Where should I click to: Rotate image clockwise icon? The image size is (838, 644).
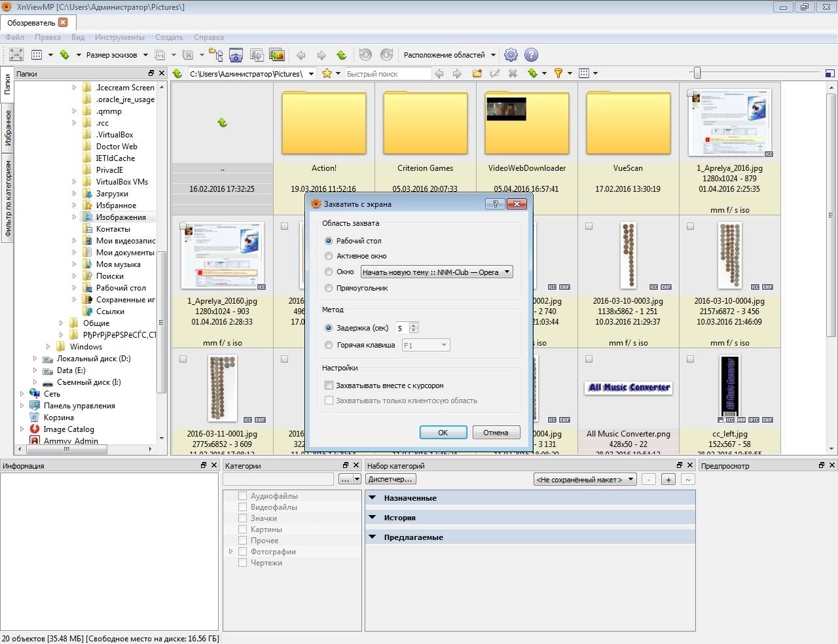click(387, 55)
